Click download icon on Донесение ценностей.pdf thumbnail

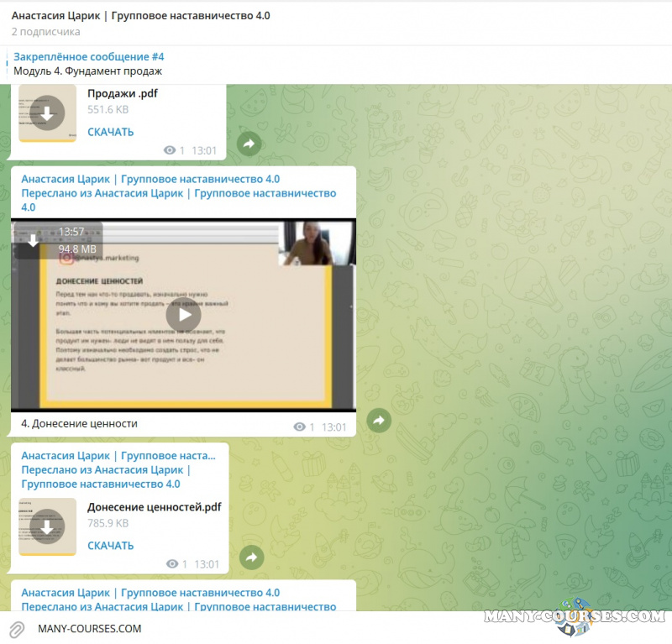(47, 527)
